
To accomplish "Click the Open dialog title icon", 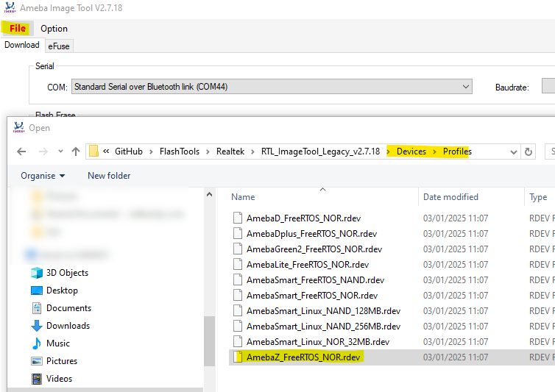I will (x=18, y=127).
